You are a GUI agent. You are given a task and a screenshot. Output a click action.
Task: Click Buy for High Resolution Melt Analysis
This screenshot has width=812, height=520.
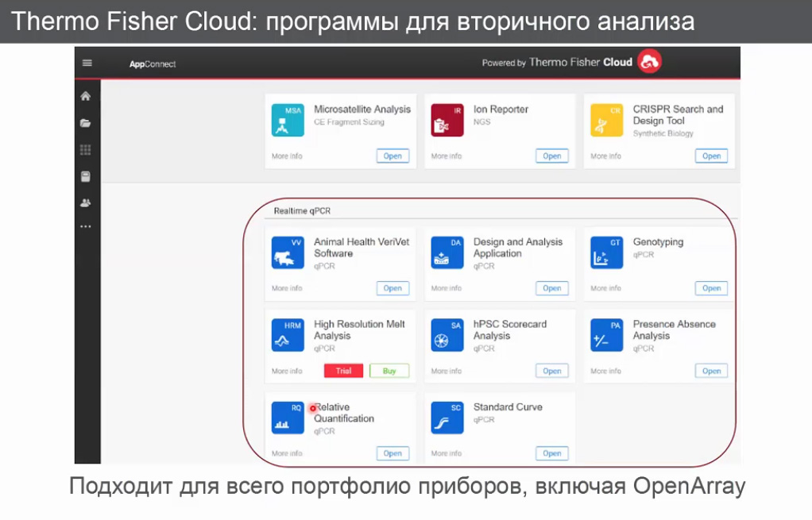pyautogui.click(x=389, y=371)
